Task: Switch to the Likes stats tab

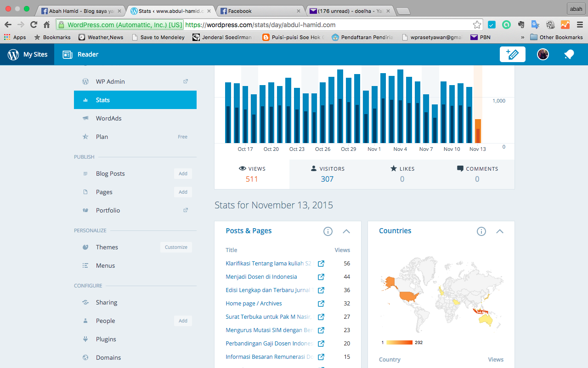Action: pos(402,174)
